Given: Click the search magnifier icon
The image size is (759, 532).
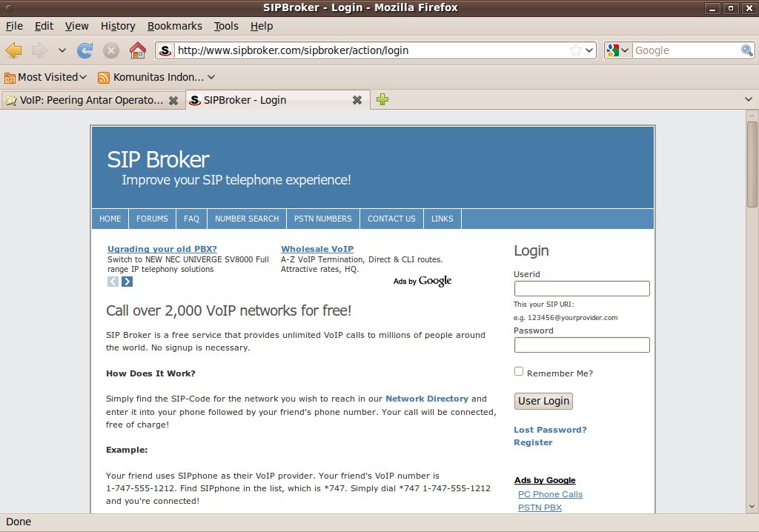Looking at the screenshot, I should coord(747,50).
